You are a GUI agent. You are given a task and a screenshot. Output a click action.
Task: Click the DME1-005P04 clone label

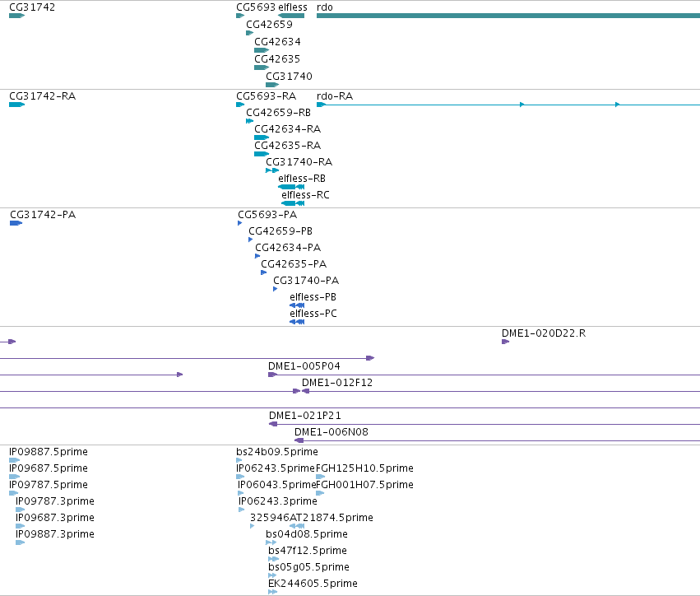tap(304, 366)
